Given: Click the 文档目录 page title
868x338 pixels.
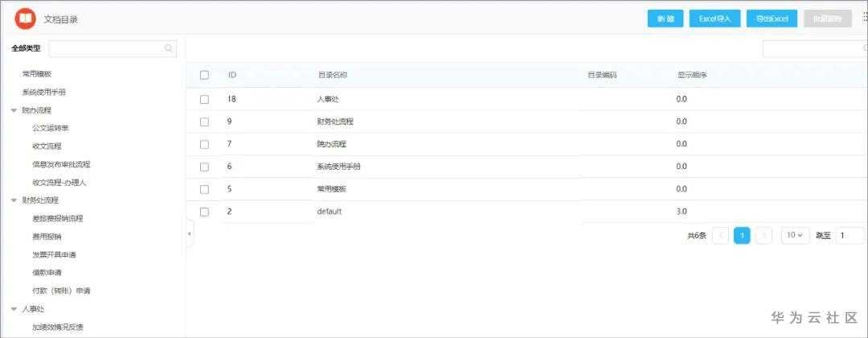Looking at the screenshot, I should (60, 19).
